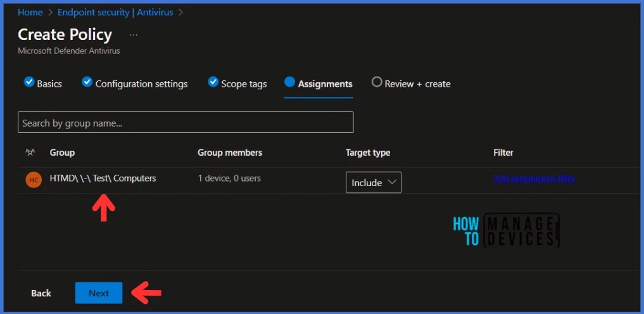Click the Basics completed checkmark icon

click(x=28, y=82)
